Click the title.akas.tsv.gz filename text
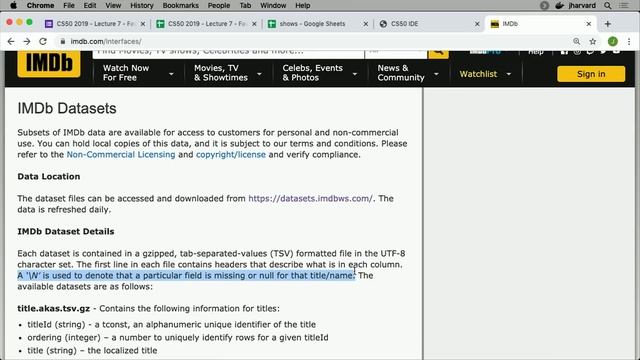Viewport: 640px width, 360px height. 53,309
